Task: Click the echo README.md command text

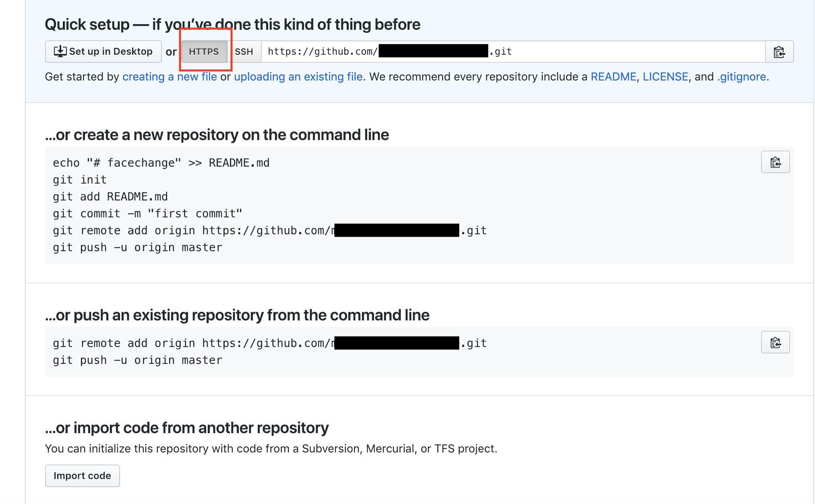Action: point(161,162)
